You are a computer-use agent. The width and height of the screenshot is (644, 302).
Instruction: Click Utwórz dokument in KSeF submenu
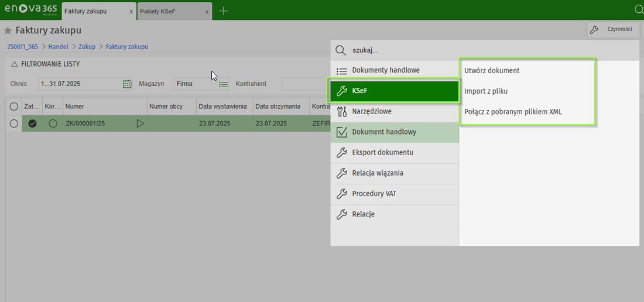[492, 71]
